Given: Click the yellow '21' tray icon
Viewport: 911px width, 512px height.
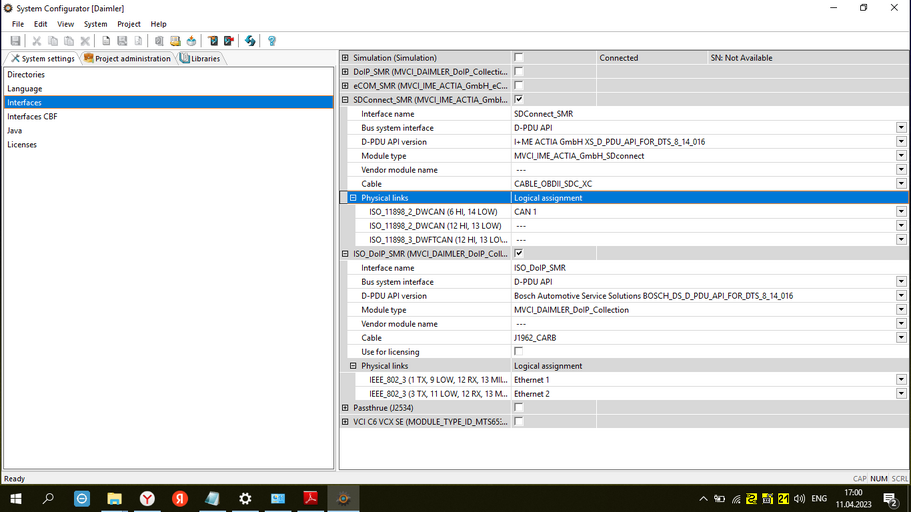Looking at the screenshot, I should point(783,499).
